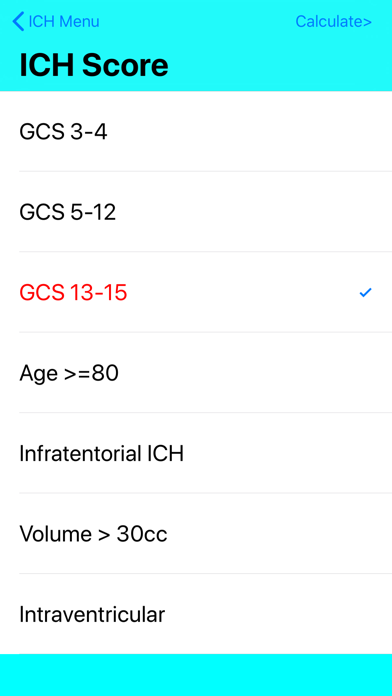Viewport: 392px width, 696px height.
Task: Deselect the red GCS 13-15 item
Action: 196,292
